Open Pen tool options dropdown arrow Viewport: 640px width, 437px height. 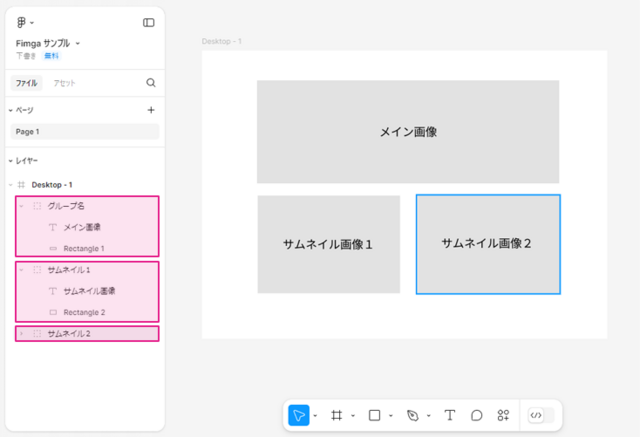(429, 416)
